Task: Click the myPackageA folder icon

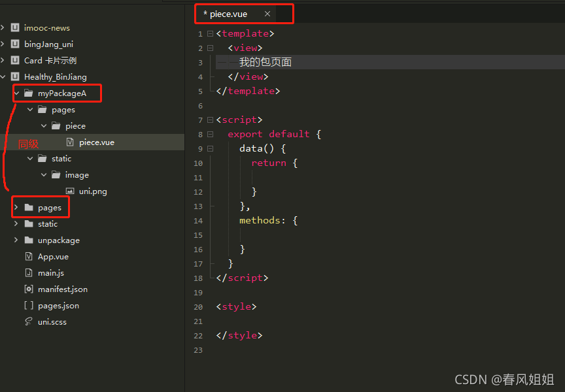Action: (x=28, y=93)
